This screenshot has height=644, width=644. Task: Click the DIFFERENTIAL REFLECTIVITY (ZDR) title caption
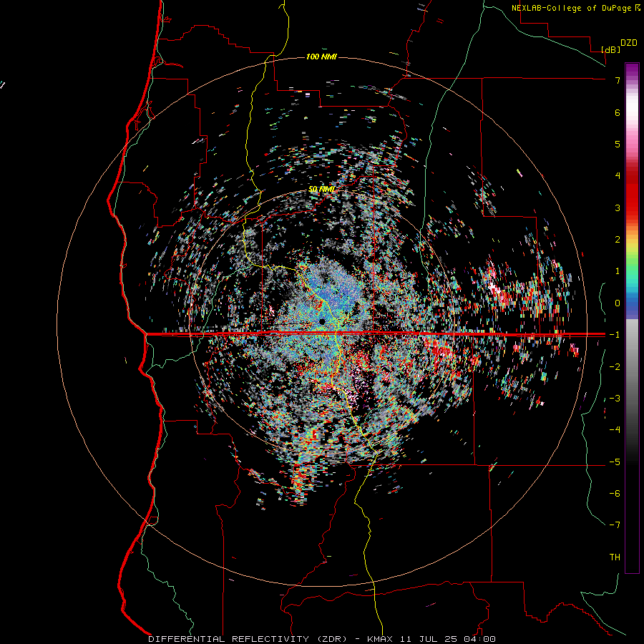321,639
